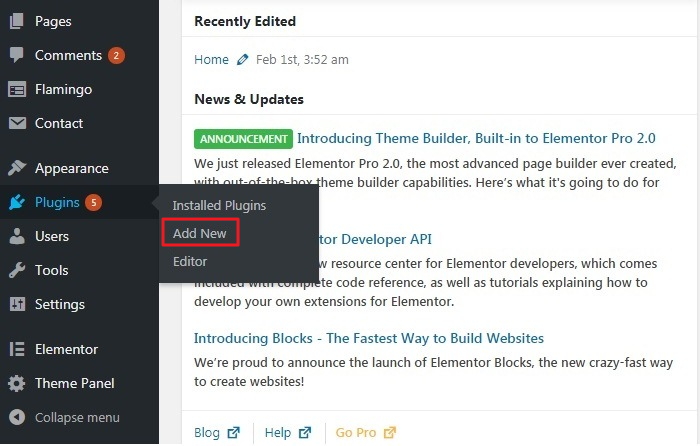700x446 pixels.
Task: Click the 'News & Updates' heading
Action: click(249, 99)
